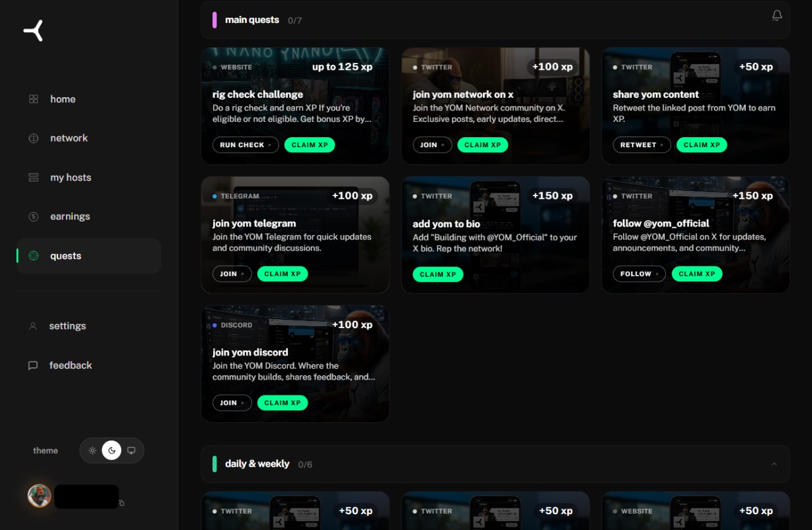Viewport: 812px width, 530px height.
Task: Select system theme monitor toggle
Action: (x=131, y=451)
